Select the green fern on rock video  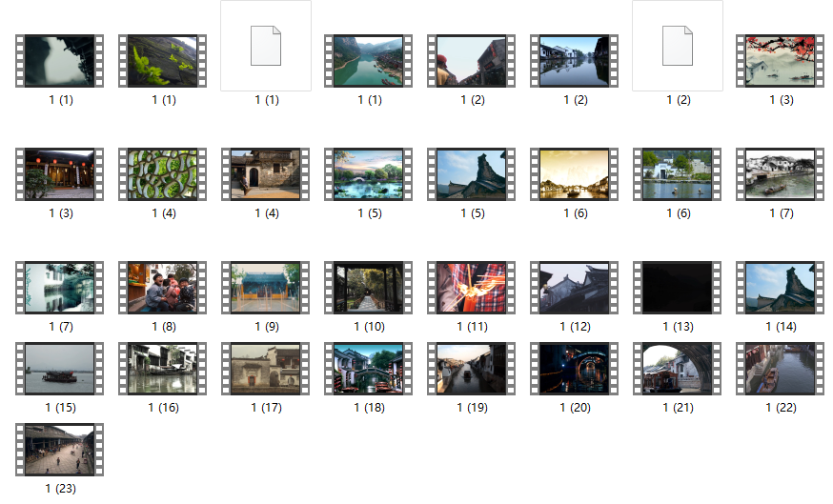[163, 61]
